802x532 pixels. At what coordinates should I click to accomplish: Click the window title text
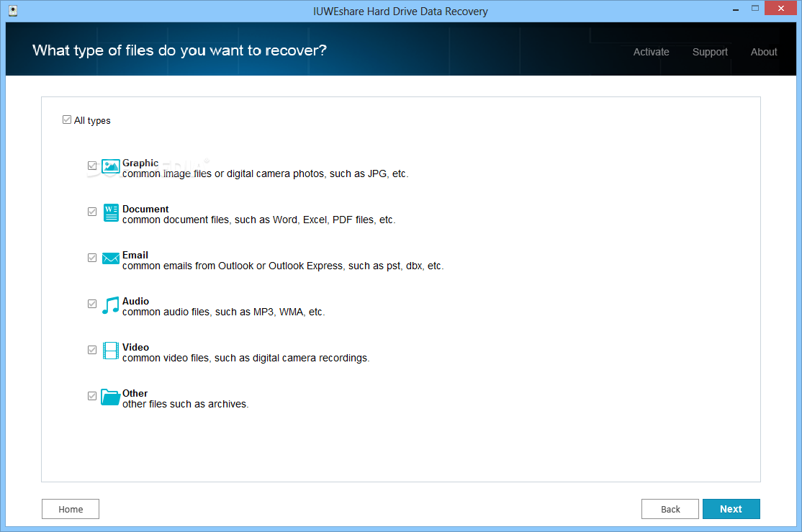coord(400,12)
